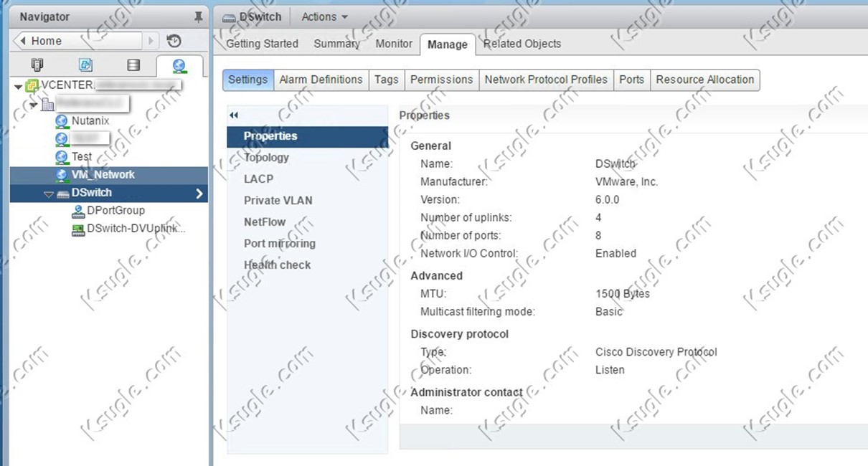The image size is (868, 466).
Task: Open Private VLAN settings
Action: tap(307, 201)
